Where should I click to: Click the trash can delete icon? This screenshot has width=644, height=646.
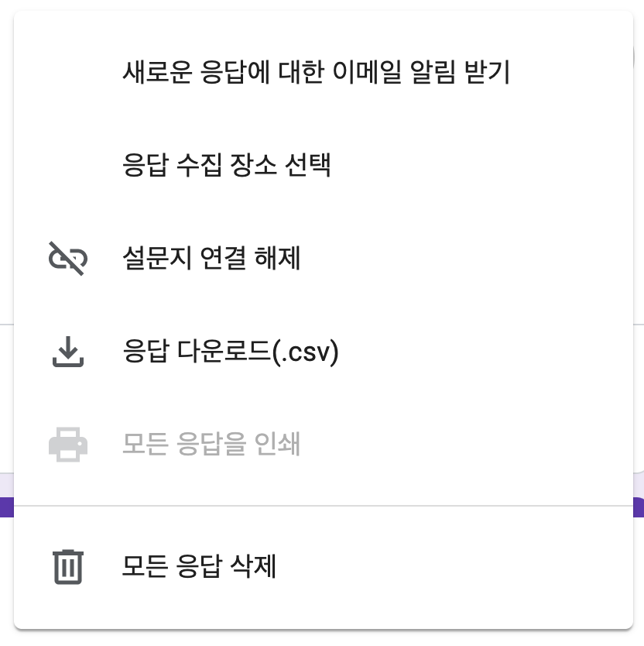(68, 566)
